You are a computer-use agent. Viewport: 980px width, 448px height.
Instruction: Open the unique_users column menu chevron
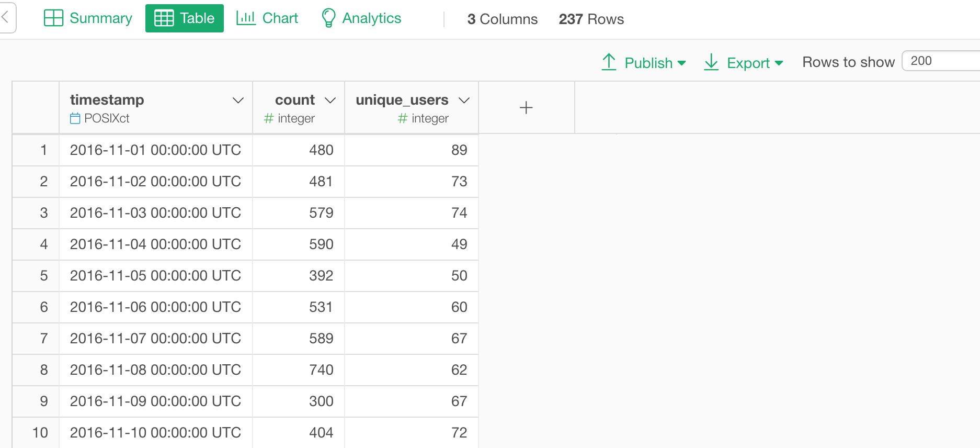[464, 100]
